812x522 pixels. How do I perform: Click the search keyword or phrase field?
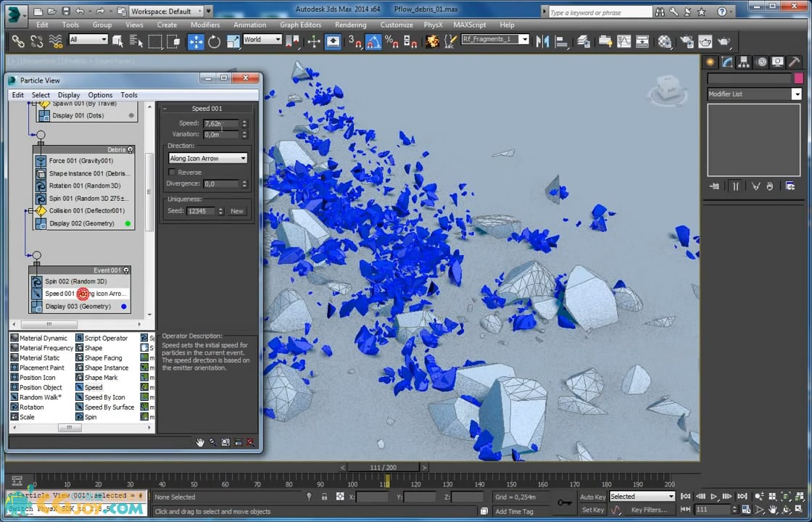[600, 12]
